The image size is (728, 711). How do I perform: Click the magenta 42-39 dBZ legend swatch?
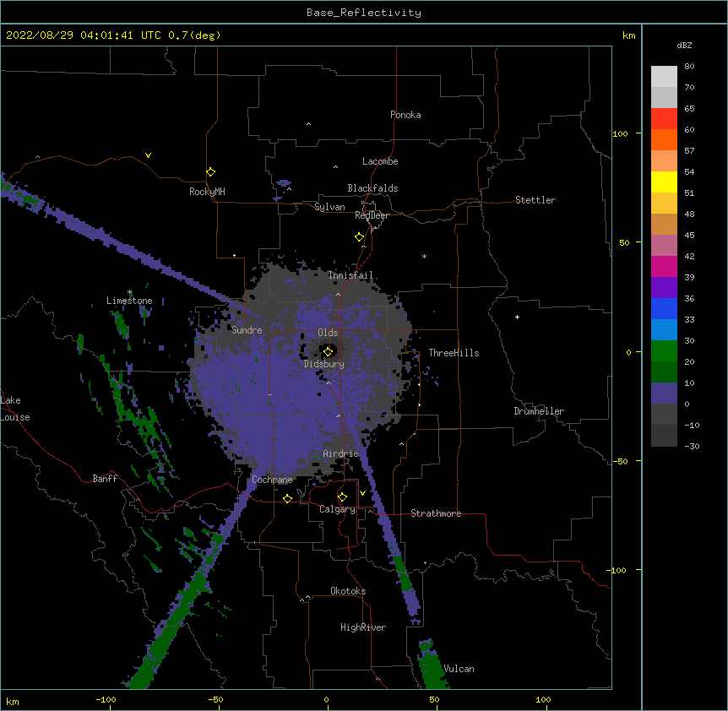pos(664,267)
